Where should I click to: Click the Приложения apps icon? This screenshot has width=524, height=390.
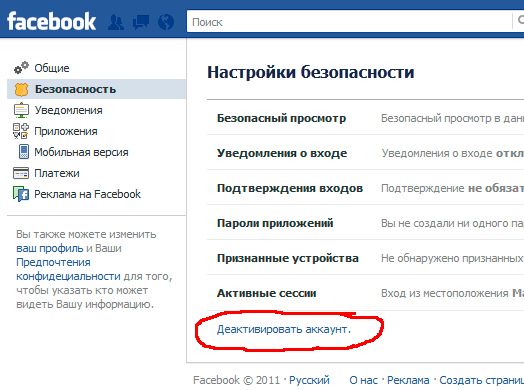[x=21, y=131]
